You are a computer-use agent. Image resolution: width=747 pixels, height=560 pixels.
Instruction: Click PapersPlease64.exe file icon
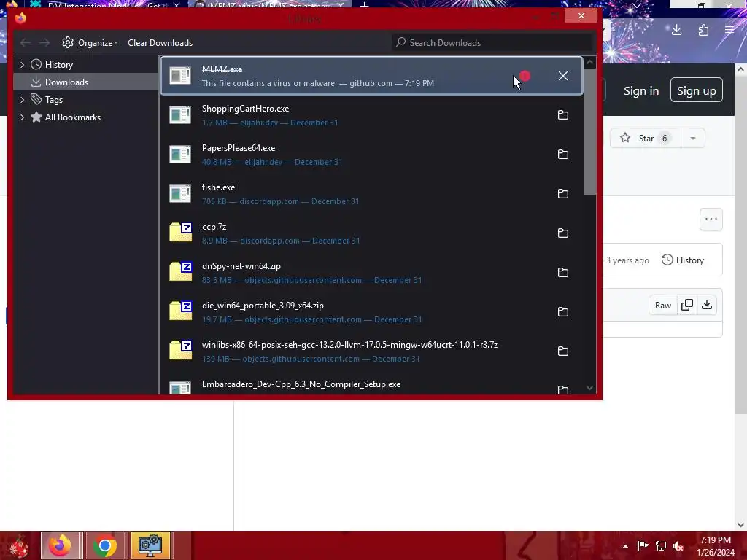pyautogui.click(x=180, y=155)
